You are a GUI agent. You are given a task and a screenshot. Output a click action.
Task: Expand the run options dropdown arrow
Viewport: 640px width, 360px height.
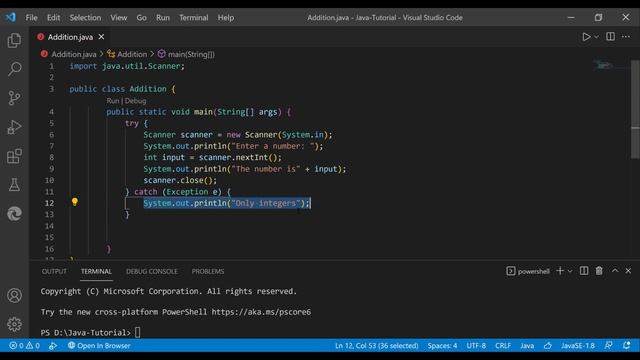[596, 37]
